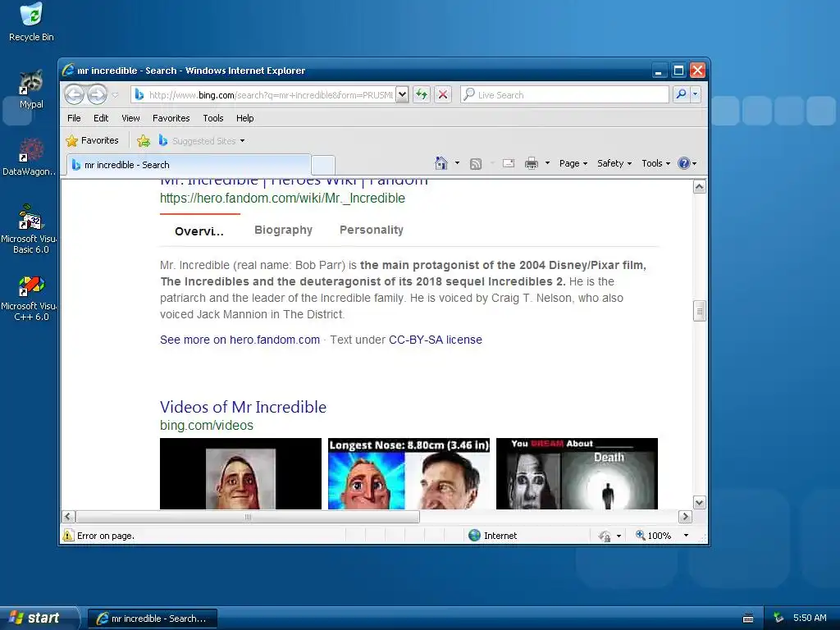Expand the zoom level dropdown arrow
Image resolution: width=840 pixels, height=630 pixels.
[686, 535]
